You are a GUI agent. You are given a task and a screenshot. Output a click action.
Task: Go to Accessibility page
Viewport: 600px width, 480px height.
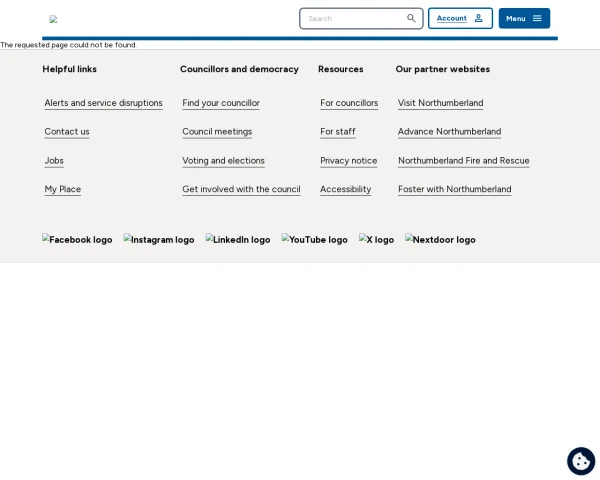(346, 189)
